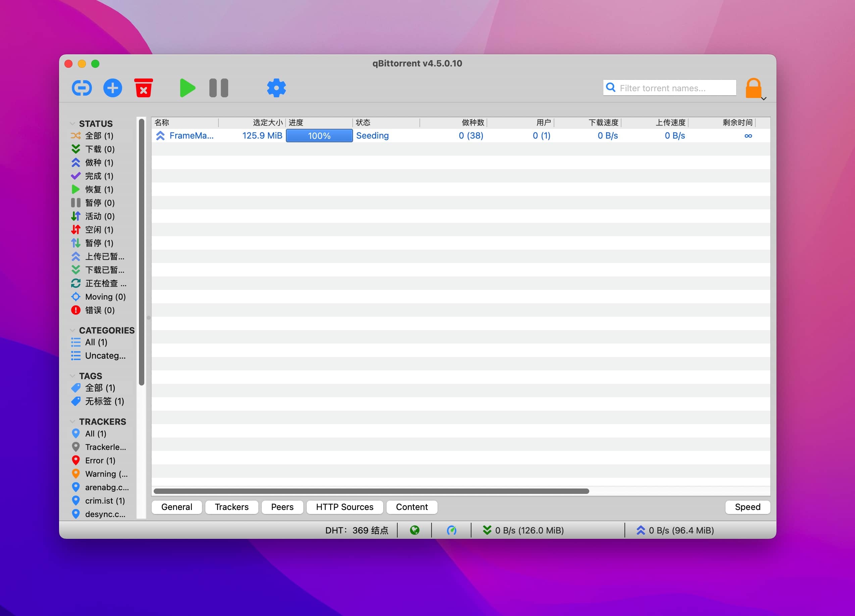
Task: Click the Add torrent link icon
Action: pos(82,88)
